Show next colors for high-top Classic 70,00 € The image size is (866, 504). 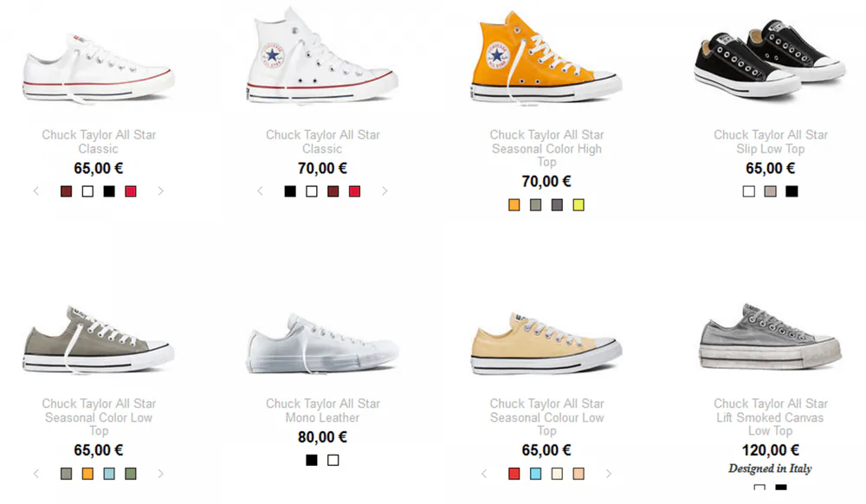pyautogui.click(x=385, y=191)
